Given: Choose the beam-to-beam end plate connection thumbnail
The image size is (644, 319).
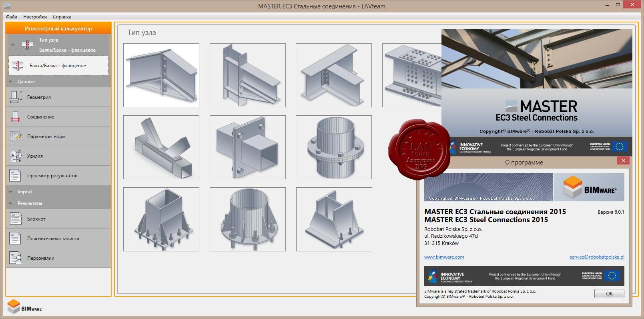Looking at the screenshot, I should [334, 75].
